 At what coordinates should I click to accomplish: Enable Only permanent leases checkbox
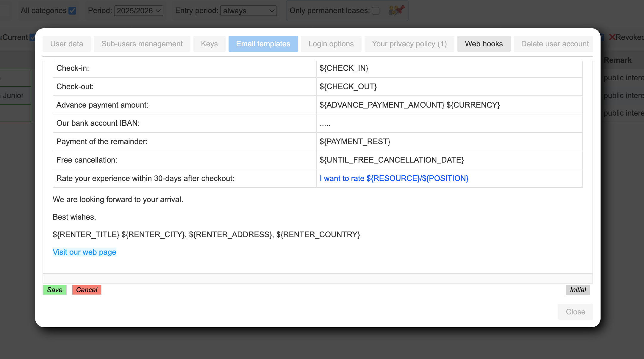pos(376,11)
